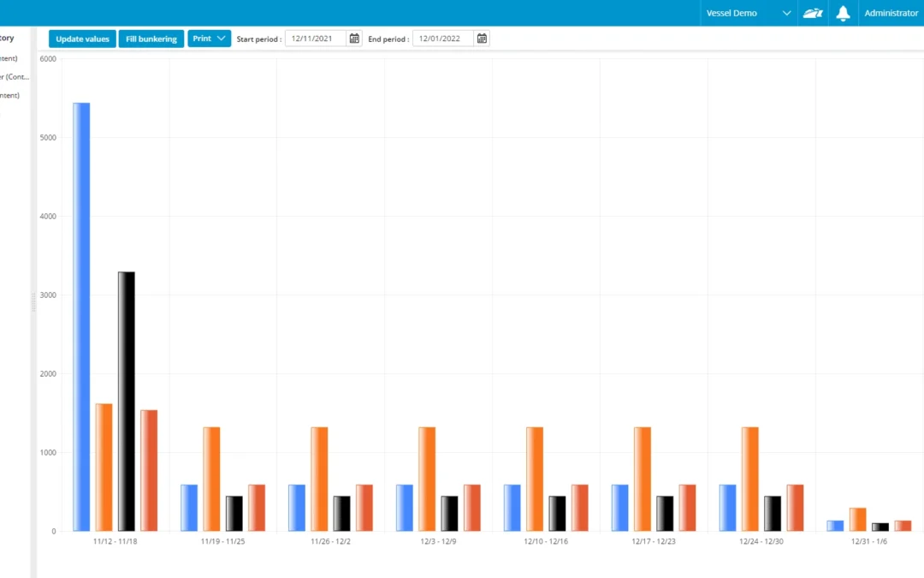
Task: Open the End period calendar picker icon
Action: 482,38
